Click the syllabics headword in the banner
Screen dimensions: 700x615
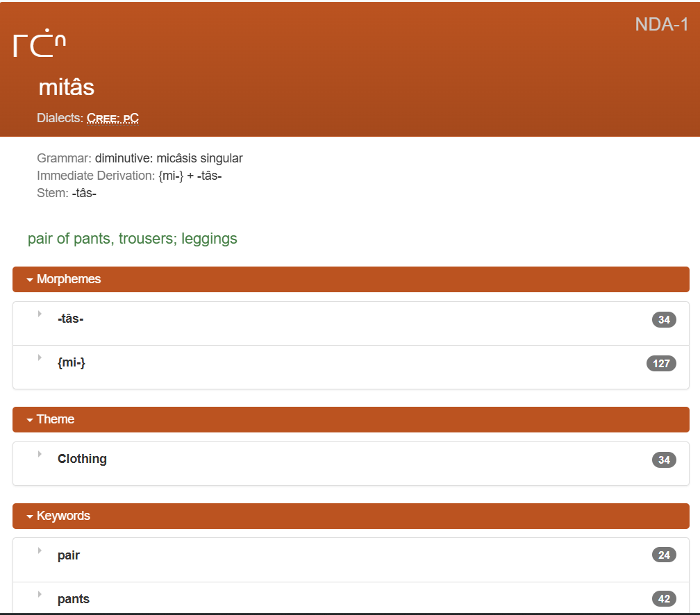click(x=40, y=44)
